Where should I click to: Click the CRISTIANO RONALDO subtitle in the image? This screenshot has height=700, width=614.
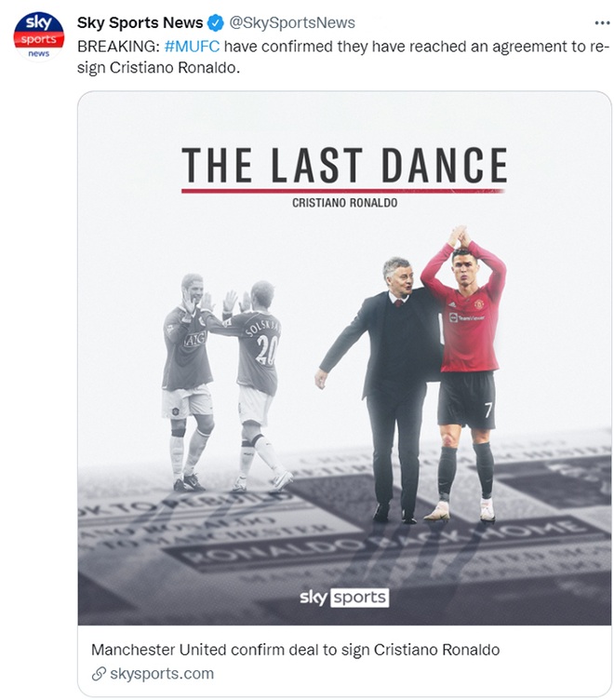click(x=344, y=203)
